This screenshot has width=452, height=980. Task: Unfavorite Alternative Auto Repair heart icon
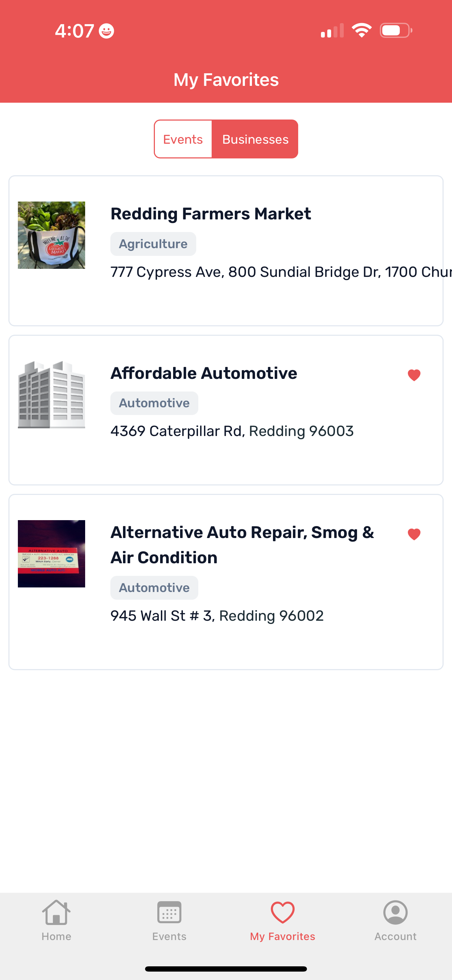click(414, 534)
